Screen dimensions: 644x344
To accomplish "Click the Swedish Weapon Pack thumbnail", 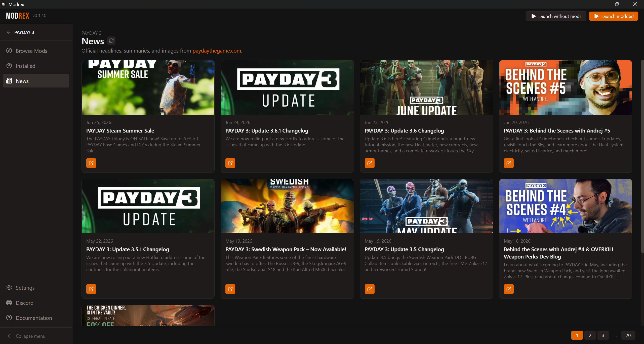I will [287, 206].
